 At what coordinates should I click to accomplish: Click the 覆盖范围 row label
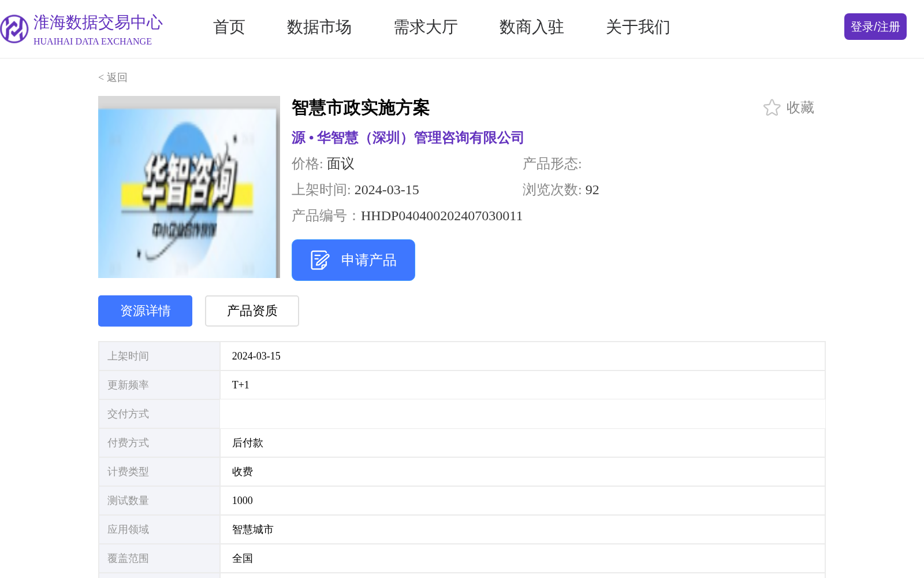pos(159,558)
